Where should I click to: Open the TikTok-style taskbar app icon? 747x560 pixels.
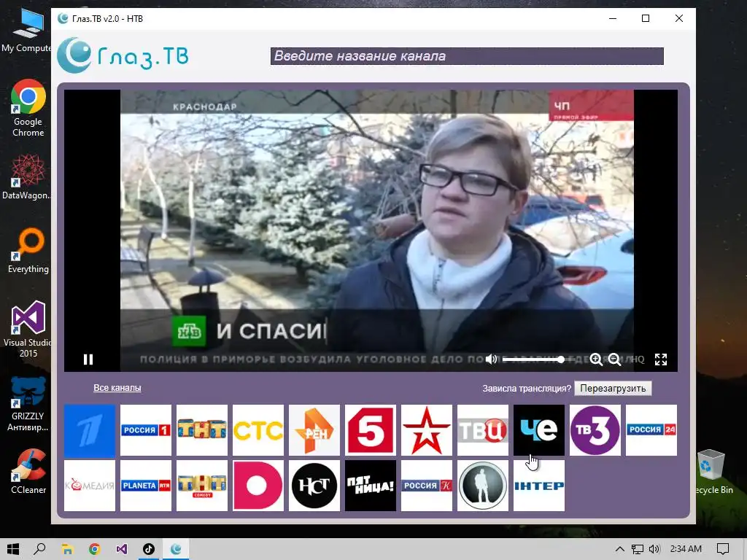(149, 549)
